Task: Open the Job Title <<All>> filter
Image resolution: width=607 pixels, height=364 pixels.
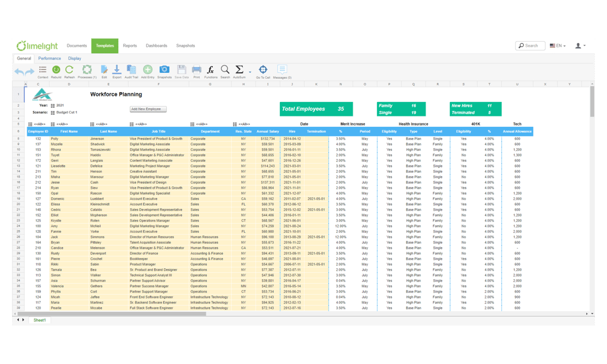Action: pyautogui.click(x=138, y=124)
